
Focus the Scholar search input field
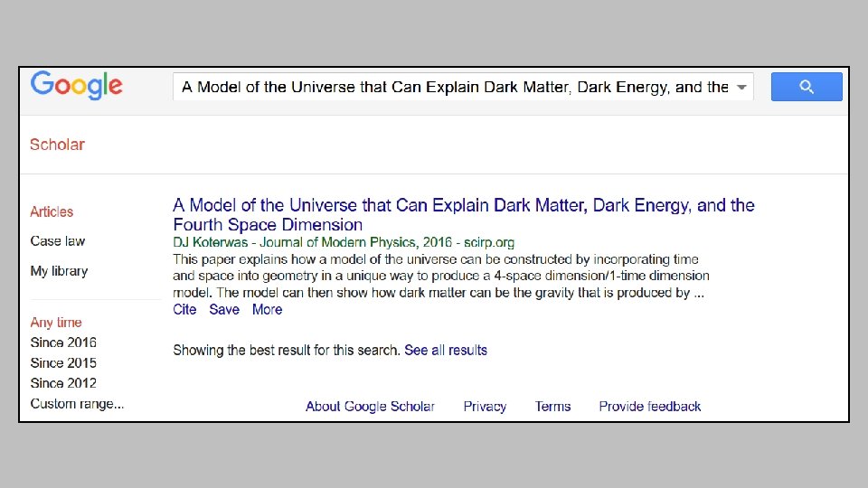(463, 87)
